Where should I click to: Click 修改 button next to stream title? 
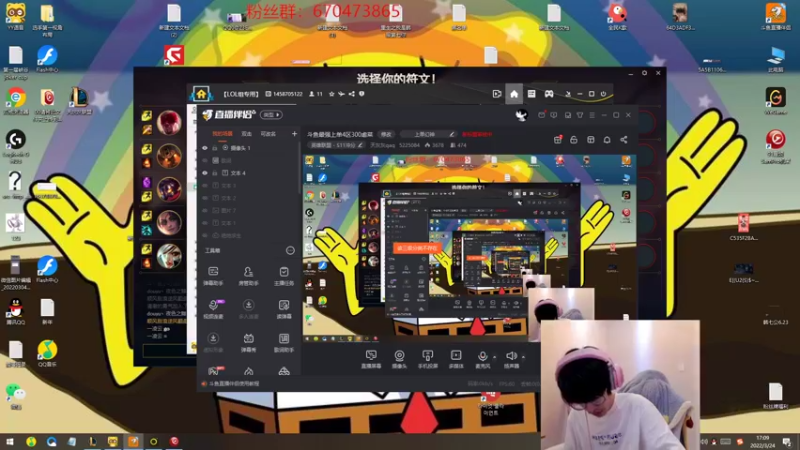click(x=386, y=134)
